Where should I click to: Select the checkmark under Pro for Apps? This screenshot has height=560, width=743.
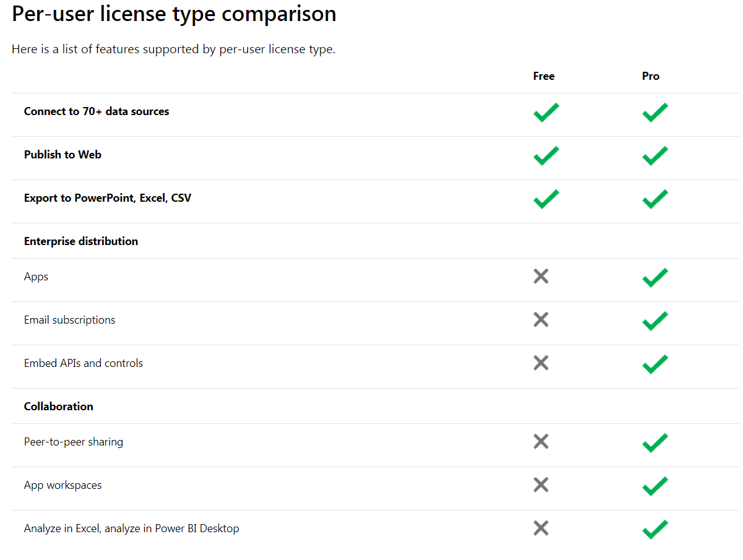[655, 277]
